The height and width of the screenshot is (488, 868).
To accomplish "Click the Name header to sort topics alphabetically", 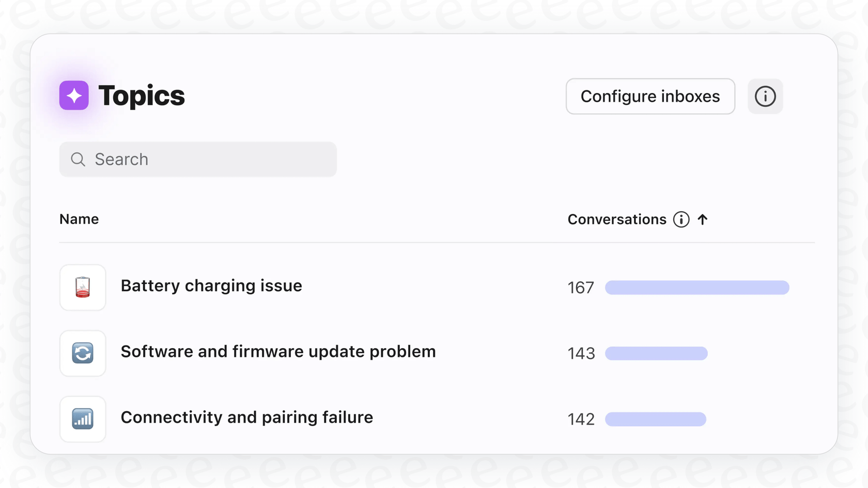I will coord(79,219).
